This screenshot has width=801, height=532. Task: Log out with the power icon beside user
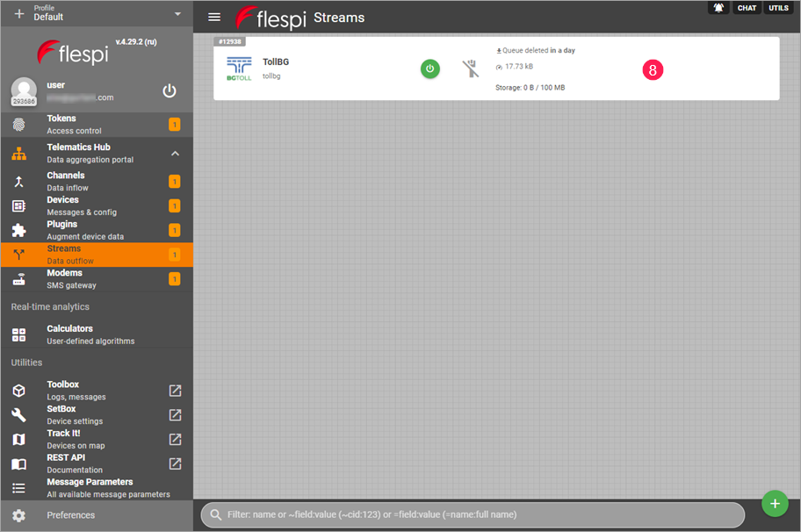coord(170,91)
